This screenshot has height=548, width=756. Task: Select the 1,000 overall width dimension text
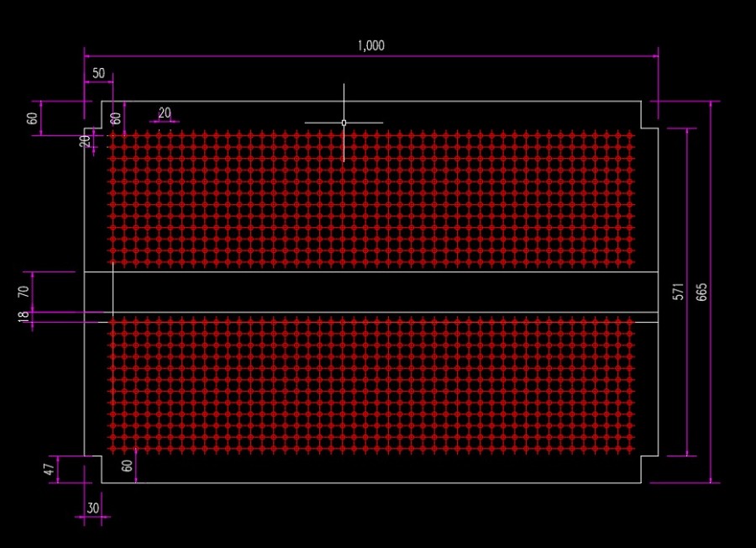pos(370,46)
